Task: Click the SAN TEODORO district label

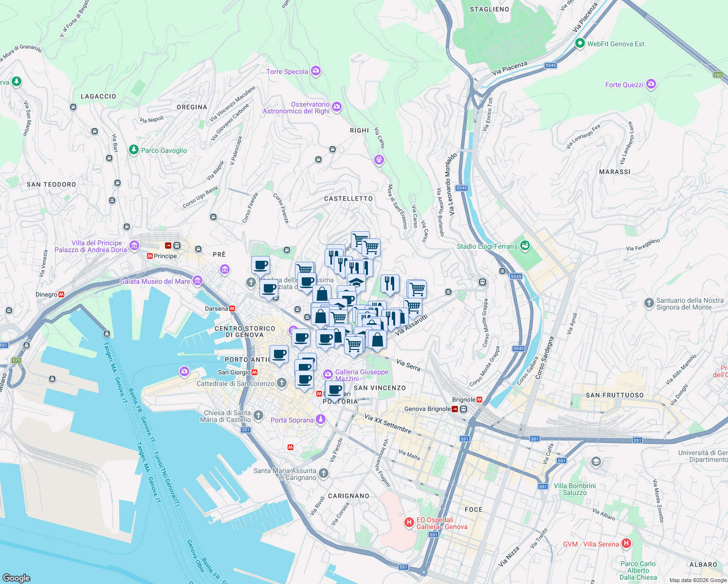Action: pyautogui.click(x=52, y=184)
